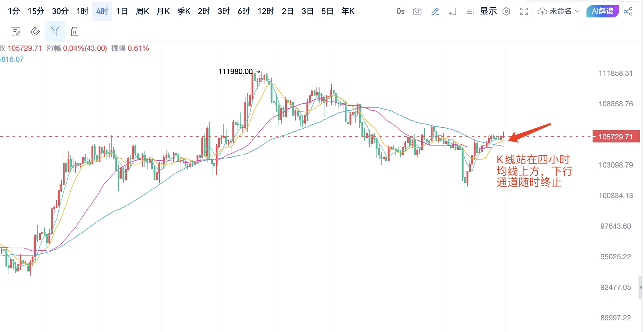Click the 0s refresh timer
The height and width of the screenshot is (332, 644).
[400, 12]
